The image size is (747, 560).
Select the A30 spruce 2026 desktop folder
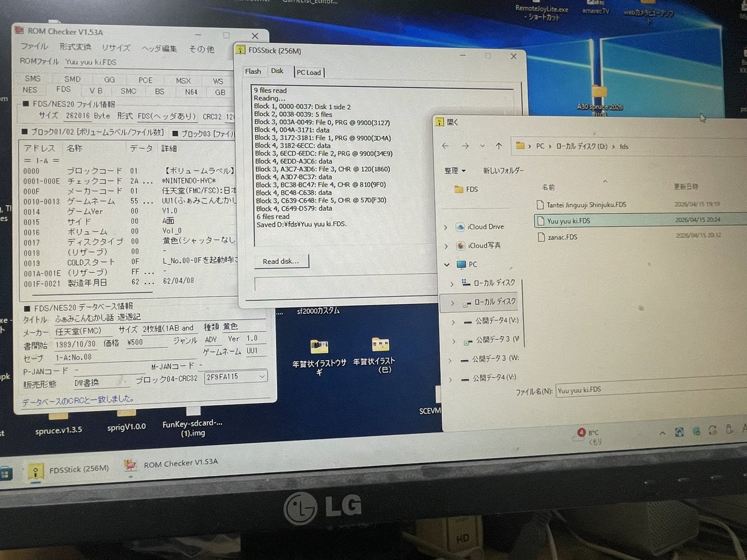point(599,100)
